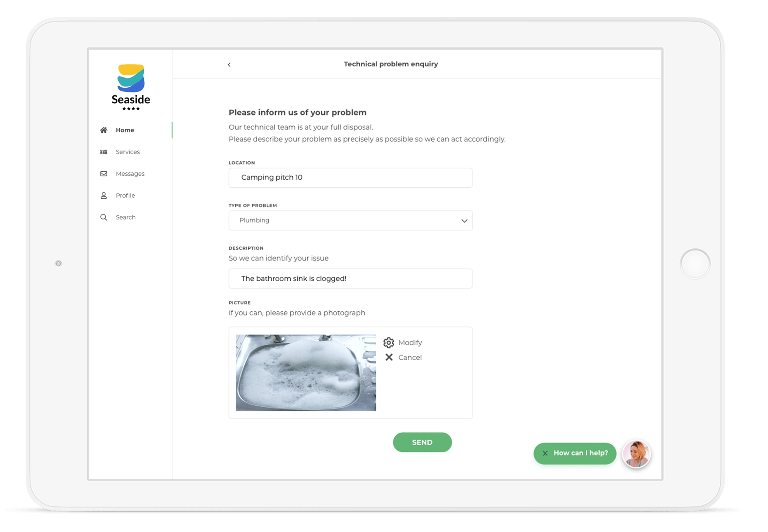Image resolution: width=768 pixels, height=532 pixels.
Task: Click the DESCRIPTION label
Action: (x=246, y=248)
